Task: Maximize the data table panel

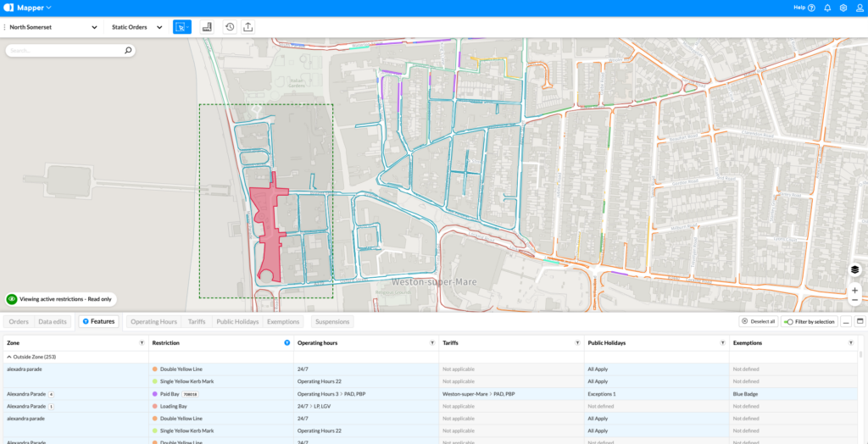Action: pos(860,322)
